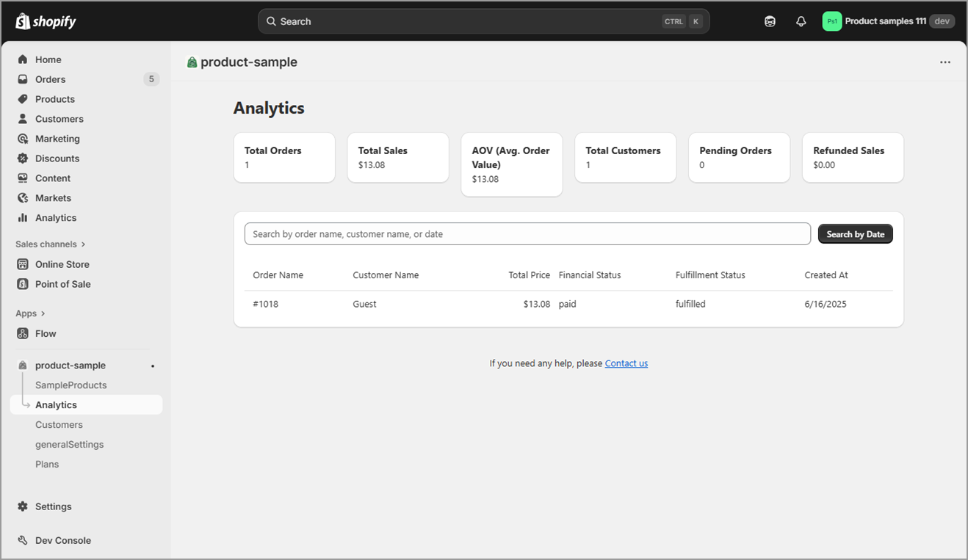
Task: Follow the Contact us link
Action: (x=626, y=363)
